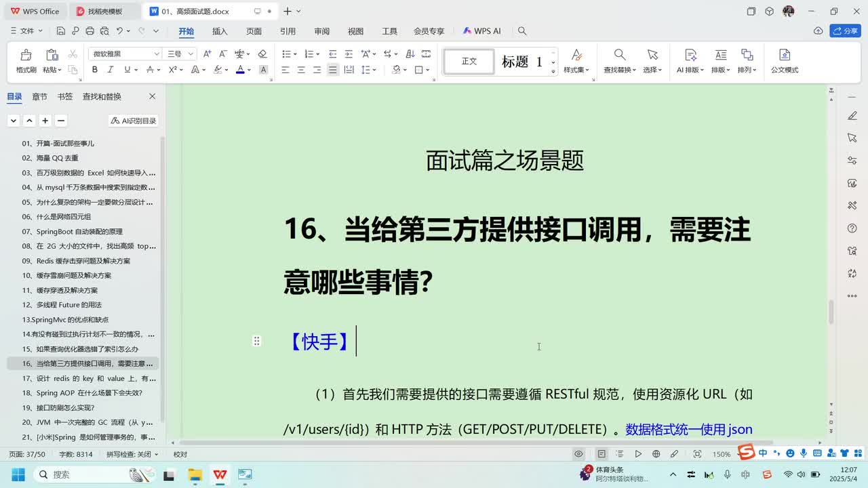Decrease paragraph indent
The width and height of the screenshot is (868, 488).
point(332,54)
